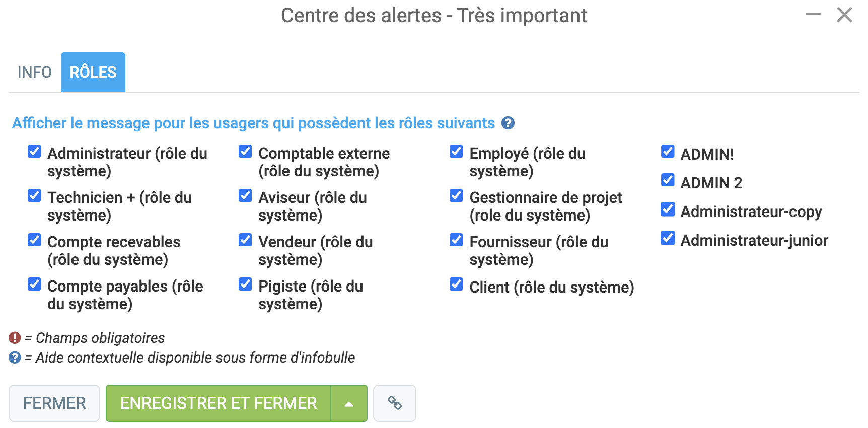Disable the Pigiste role checkbox
Screen dimensions: 868x428
point(245,284)
